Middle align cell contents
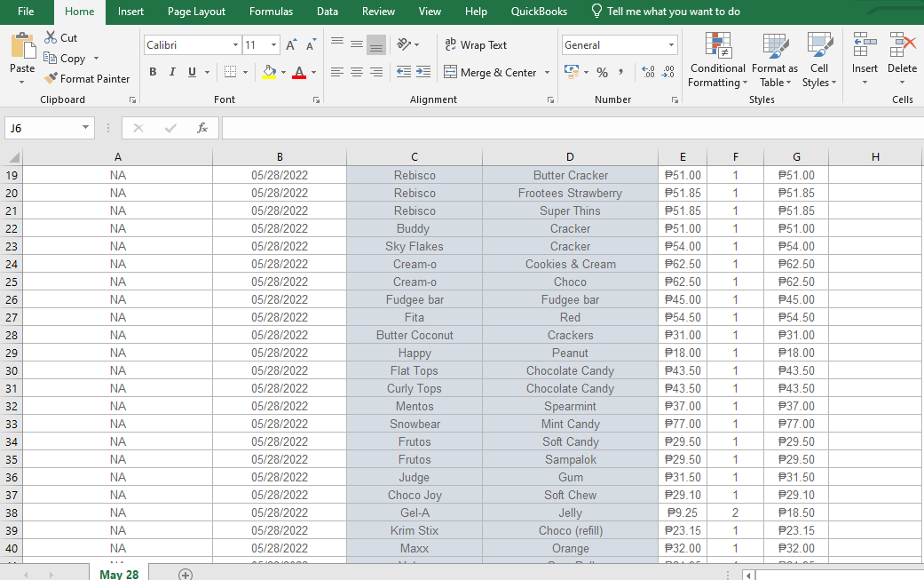 click(x=357, y=44)
